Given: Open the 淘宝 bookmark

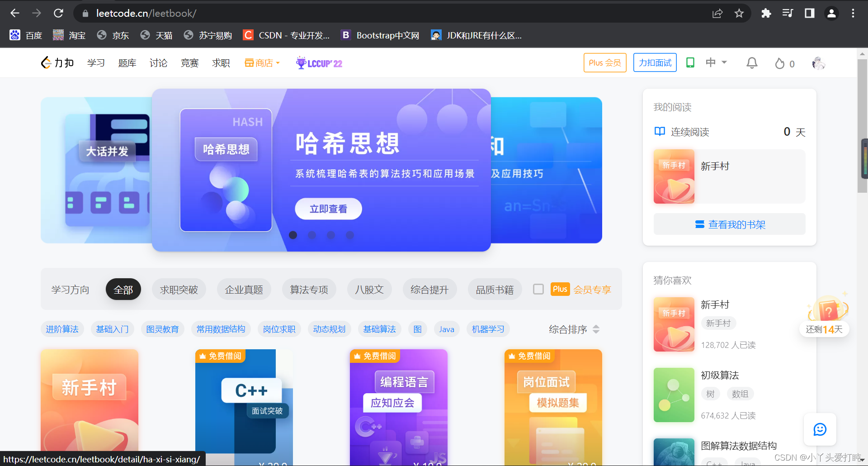Looking at the screenshot, I should (69, 35).
